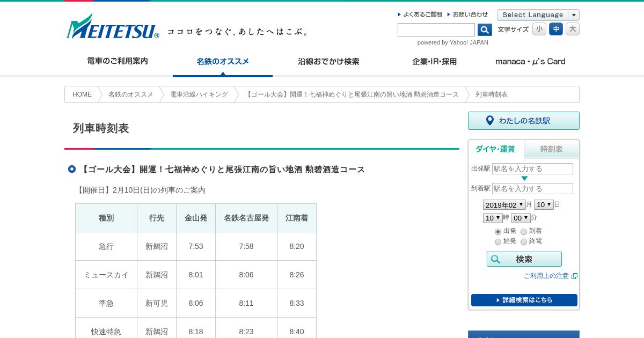Viewport: 644px width, 338px height.
Task: Focus the 出発駅 station input
Action: tap(532, 168)
